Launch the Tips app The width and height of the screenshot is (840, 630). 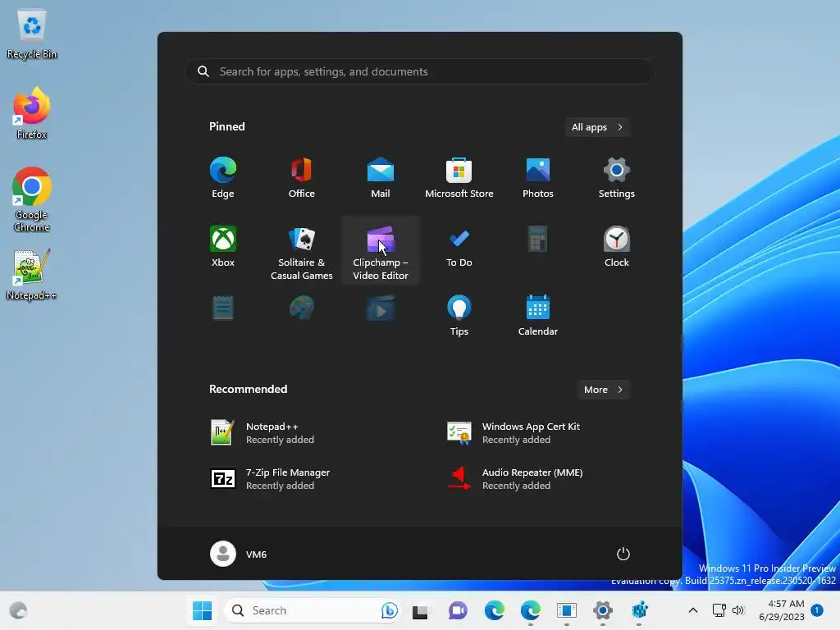(x=459, y=316)
